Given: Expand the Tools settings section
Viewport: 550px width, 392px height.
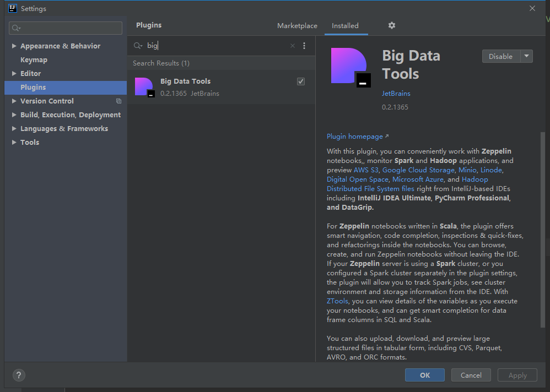Looking at the screenshot, I should pos(14,142).
